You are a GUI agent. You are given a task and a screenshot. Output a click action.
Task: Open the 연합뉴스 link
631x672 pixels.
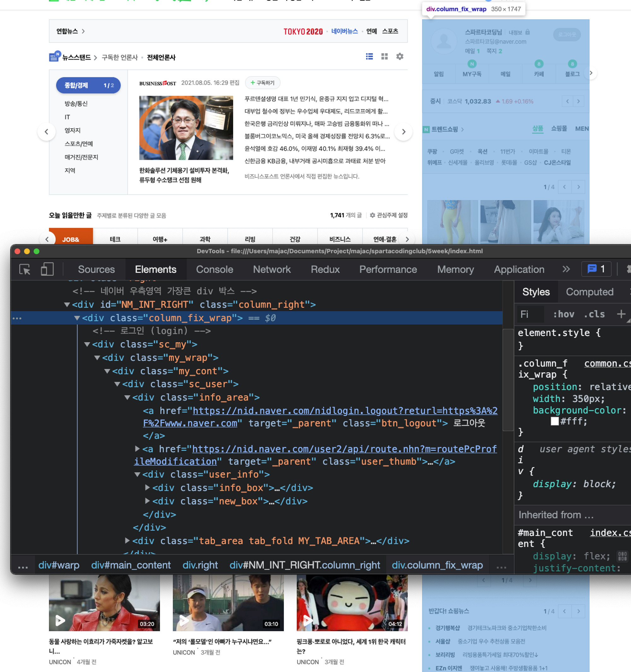[70, 32]
